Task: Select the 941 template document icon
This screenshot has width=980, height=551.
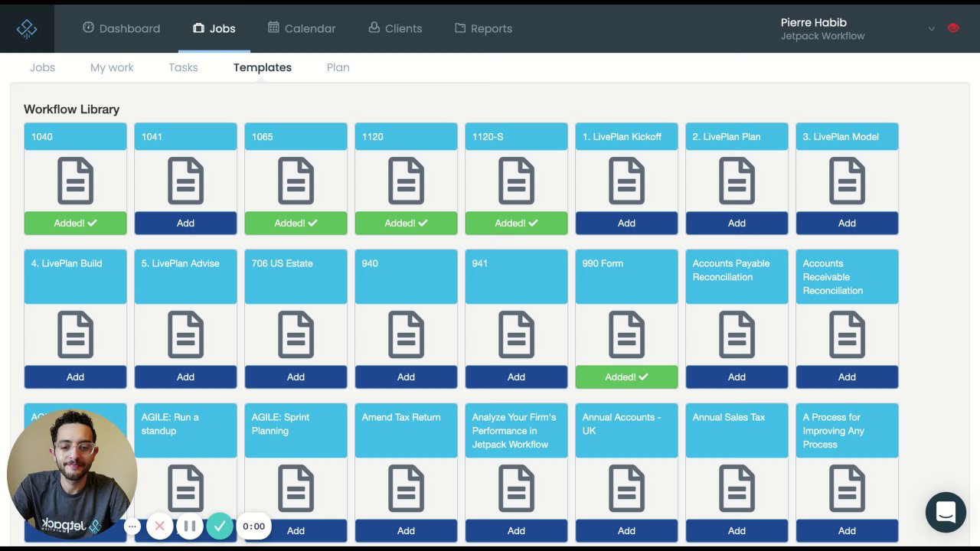Action: (x=516, y=334)
